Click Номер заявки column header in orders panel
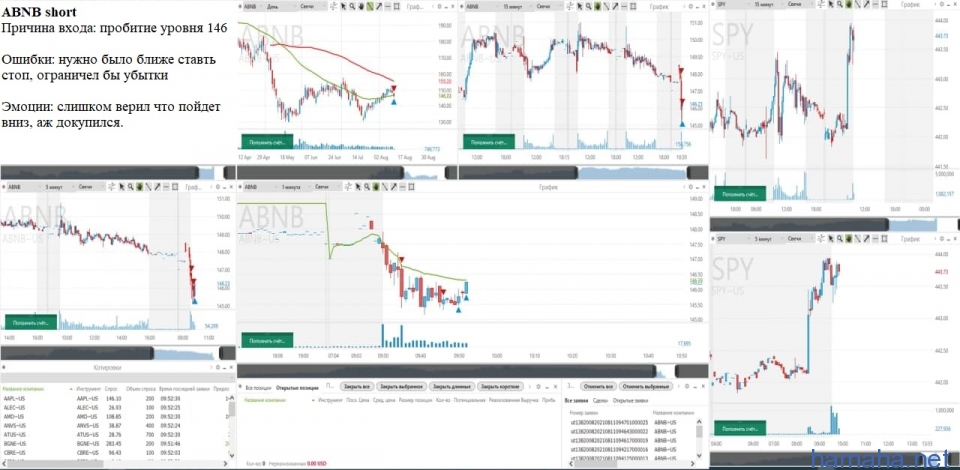Screen dimensions: 960x470 pyautogui.click(x=582, y=413)
